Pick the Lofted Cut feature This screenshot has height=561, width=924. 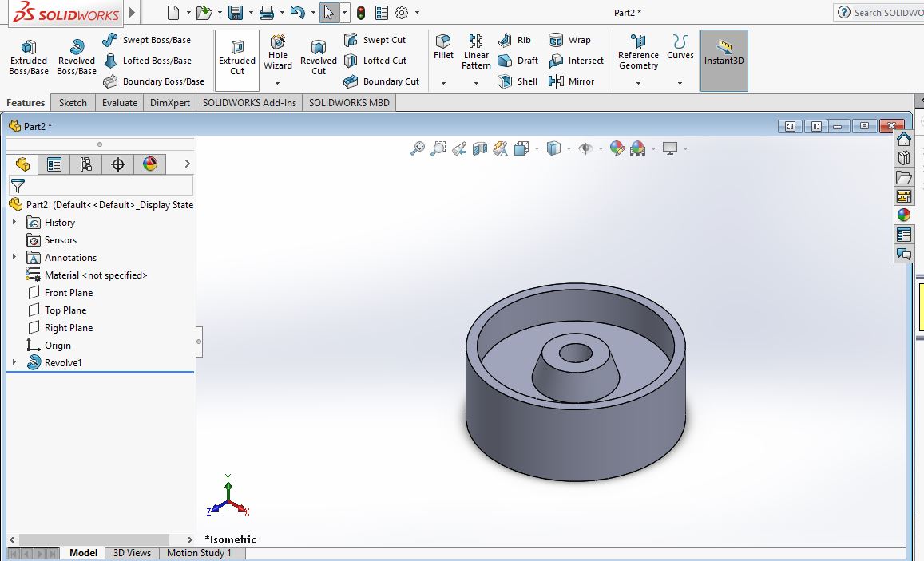click(x=375, y=61)
